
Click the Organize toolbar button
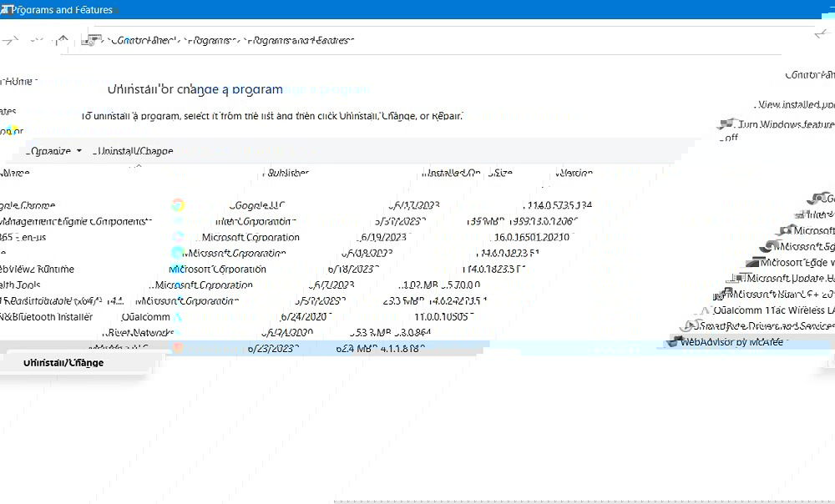[x=54, y=151]
